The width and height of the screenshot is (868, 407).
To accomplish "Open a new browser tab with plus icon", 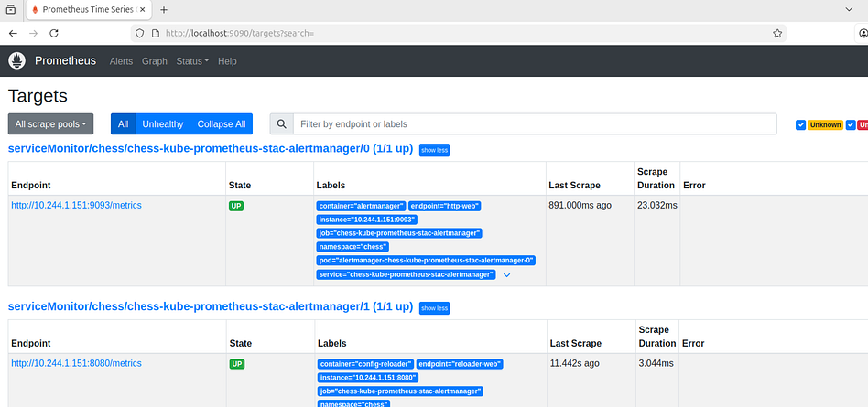I will click(164, 10).
